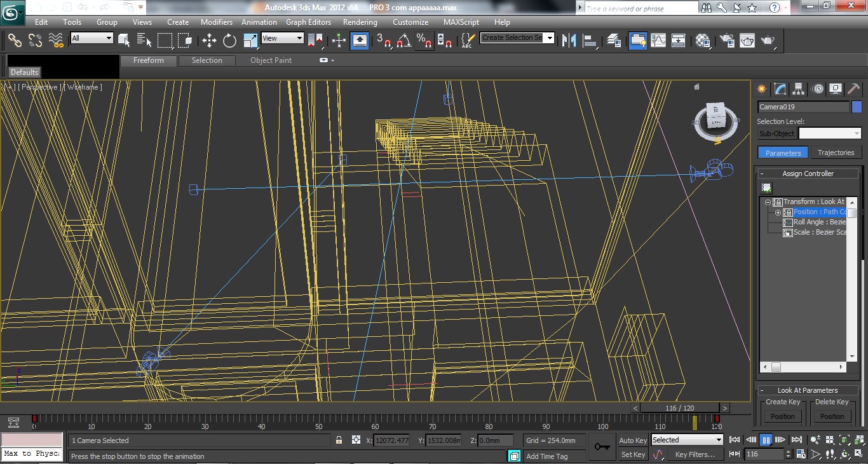Click the Key Filters button
Image resolution: width=868 pixels, height=464 pixels.
point(695,454)
